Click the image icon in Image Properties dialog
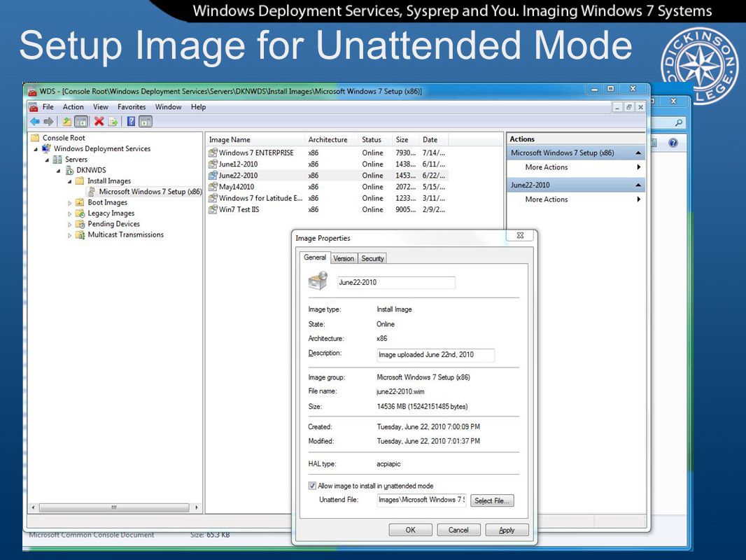 (318, 281)
